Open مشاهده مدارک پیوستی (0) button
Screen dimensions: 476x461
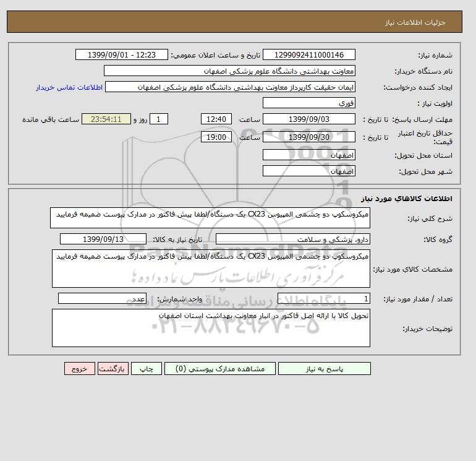click(x=220, y=369)
